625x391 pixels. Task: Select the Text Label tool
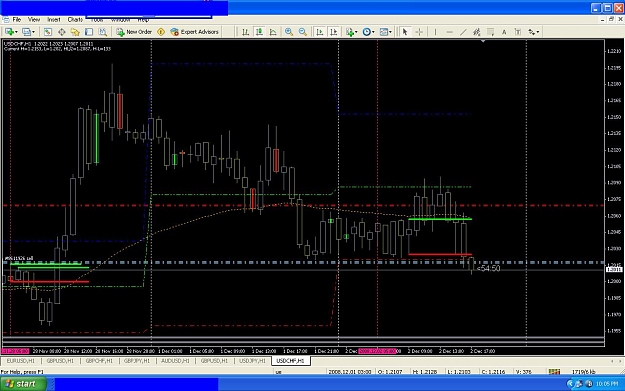click(518, 32)
